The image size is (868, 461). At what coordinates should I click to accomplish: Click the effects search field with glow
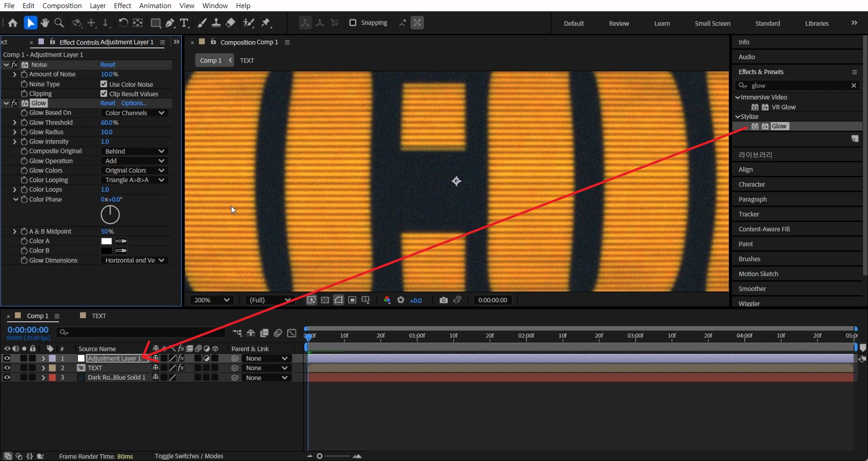click(798, 85)
